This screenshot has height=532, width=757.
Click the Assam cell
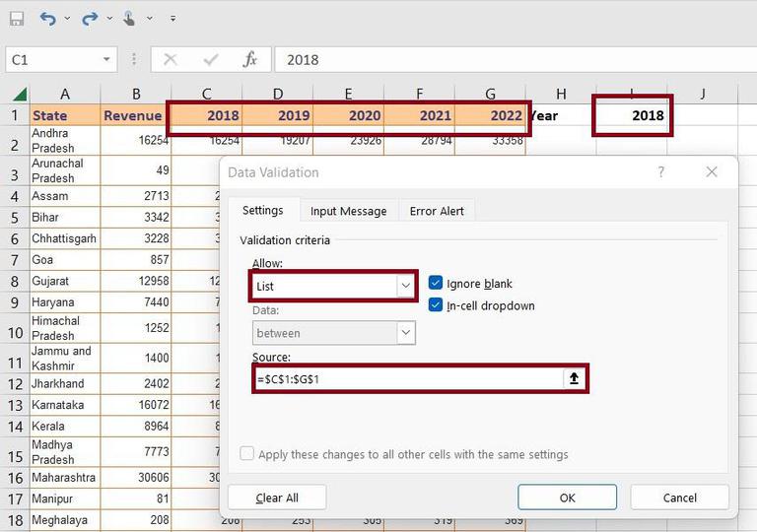[65, 196]
